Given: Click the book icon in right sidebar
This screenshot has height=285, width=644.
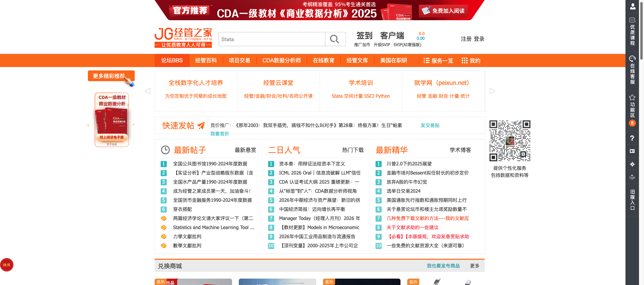Looking at the screenshot, I should pyautogui.click(x=632, y=151).
